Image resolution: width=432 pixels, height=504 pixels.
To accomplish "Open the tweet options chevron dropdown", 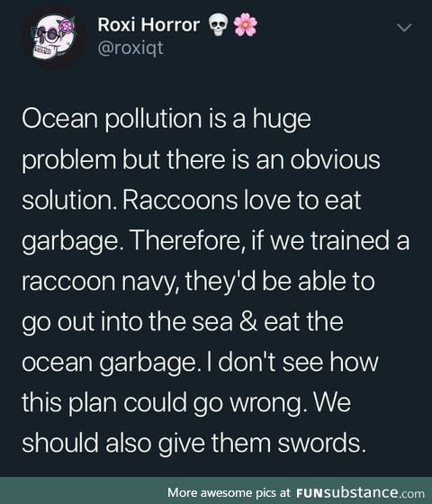I will [404, 28].
